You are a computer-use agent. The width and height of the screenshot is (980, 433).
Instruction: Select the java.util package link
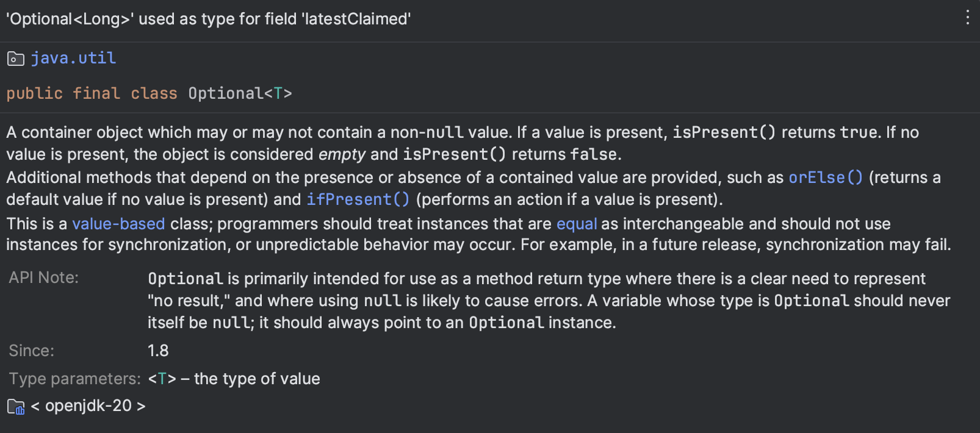73,58
